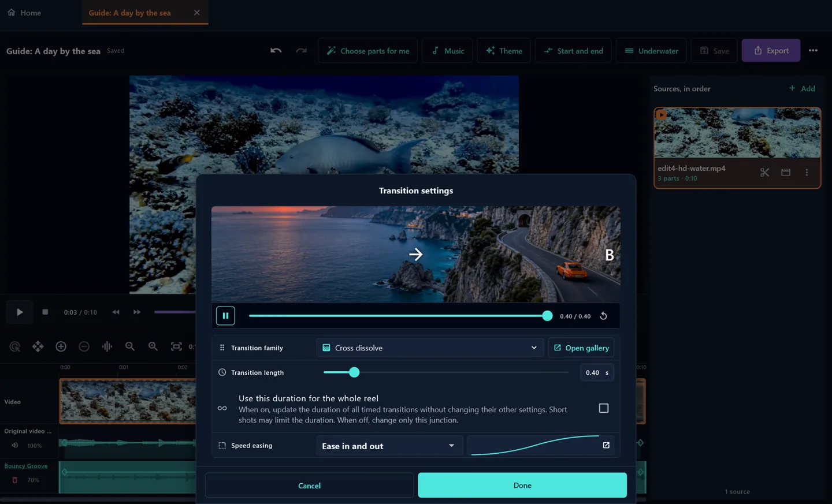This screenshot has width=832, height=504.
Task: Click the Transition length slider handle
Action: point(354,372)
